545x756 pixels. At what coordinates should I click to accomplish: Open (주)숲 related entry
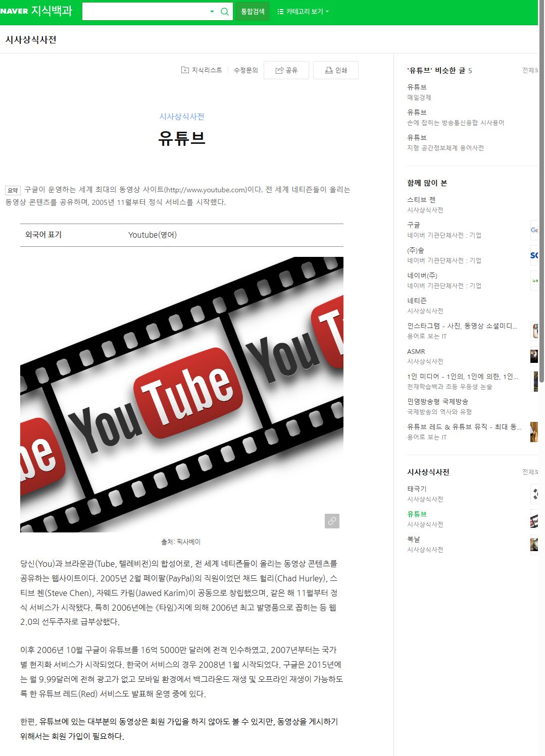click(x=416, y=250)
